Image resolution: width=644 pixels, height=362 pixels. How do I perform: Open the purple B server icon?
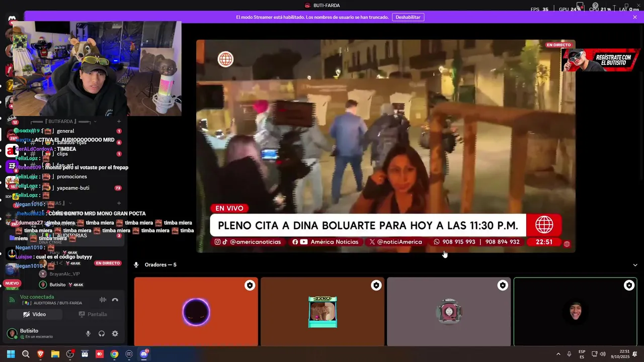click(x=12, y=166)
